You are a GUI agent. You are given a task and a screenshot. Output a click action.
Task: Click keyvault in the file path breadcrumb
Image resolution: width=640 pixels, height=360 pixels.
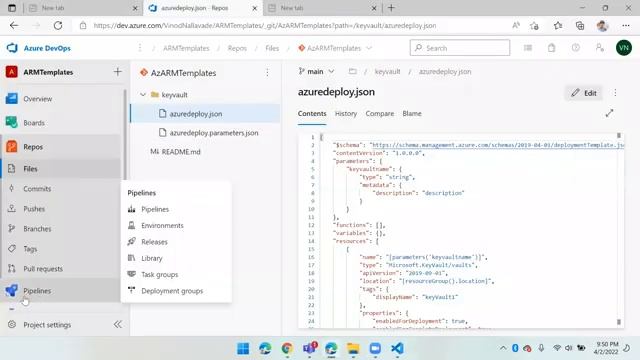pyautogui.click(x=387, y=71)
